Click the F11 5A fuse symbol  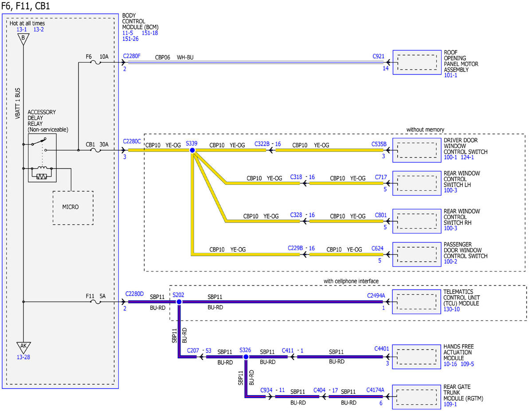tap(95, 302)
